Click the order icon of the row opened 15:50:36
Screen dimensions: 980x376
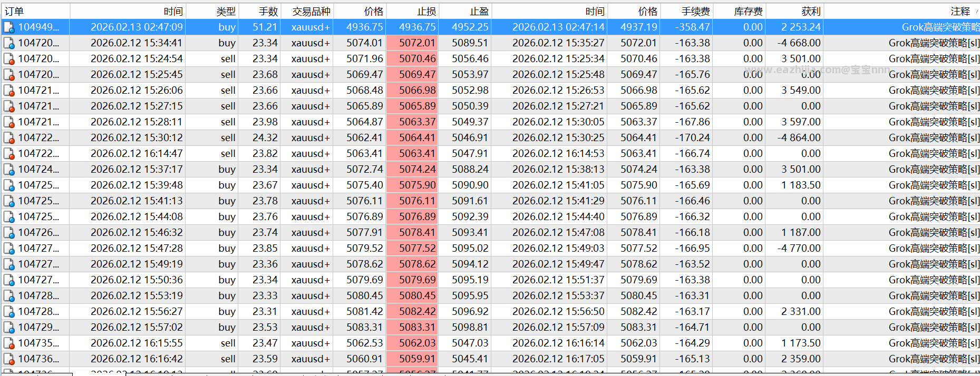point(9,280)
